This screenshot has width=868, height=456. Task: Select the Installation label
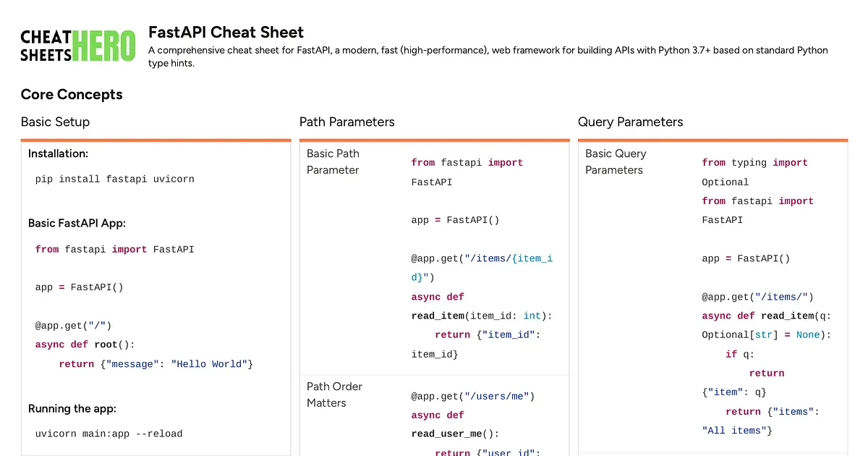point(58,153)
